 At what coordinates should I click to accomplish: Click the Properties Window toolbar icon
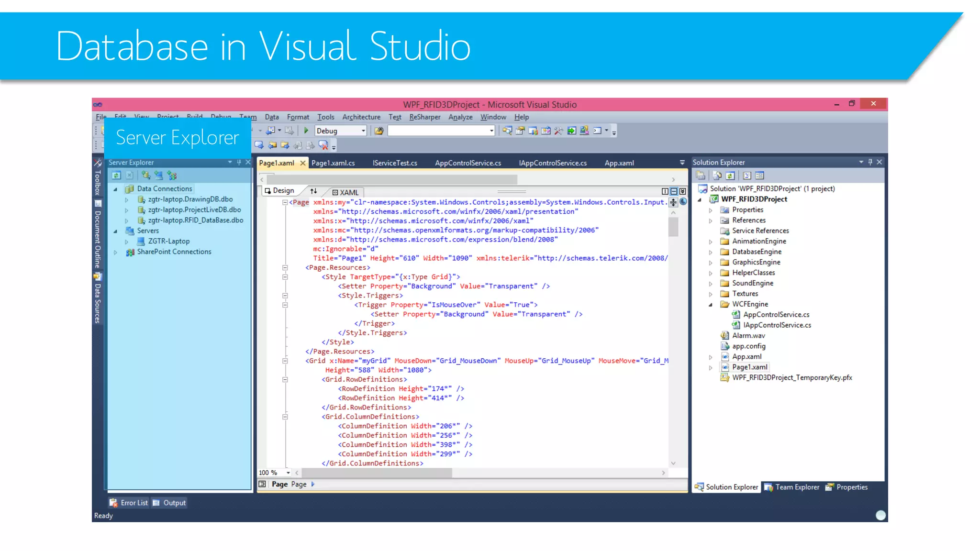520,131
